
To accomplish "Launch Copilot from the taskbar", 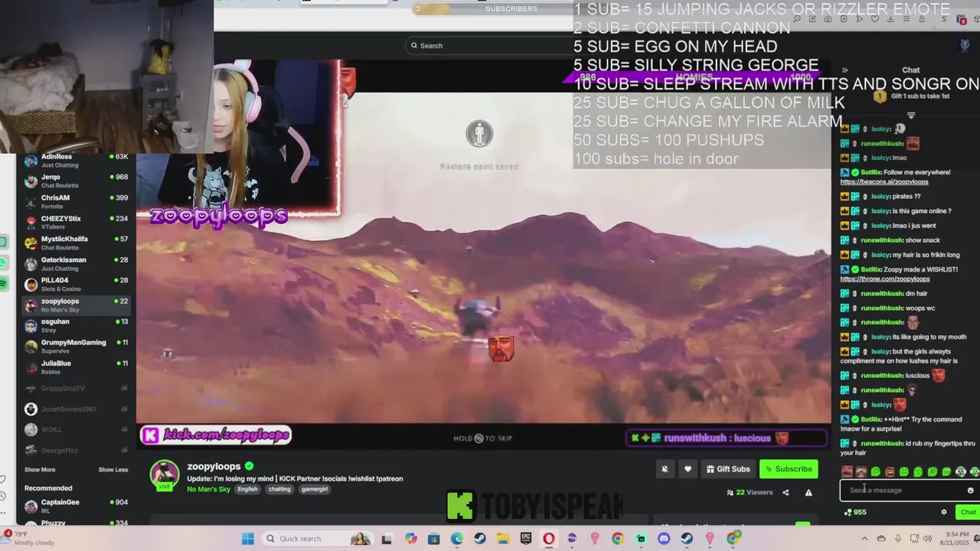I will pyautogui.click(x=411, y=539).
